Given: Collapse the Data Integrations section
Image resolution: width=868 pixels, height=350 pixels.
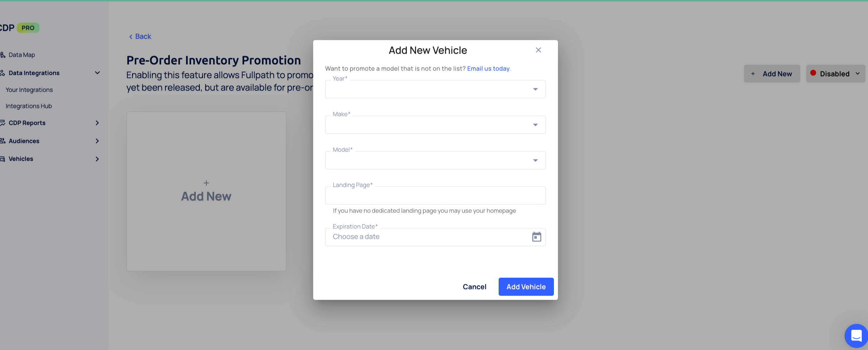Looking at the screenshot, I should coord(97,73).
